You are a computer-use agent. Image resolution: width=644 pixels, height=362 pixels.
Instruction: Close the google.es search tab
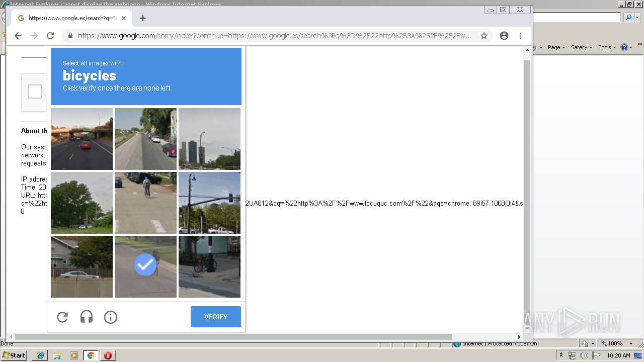coord(124,18)
